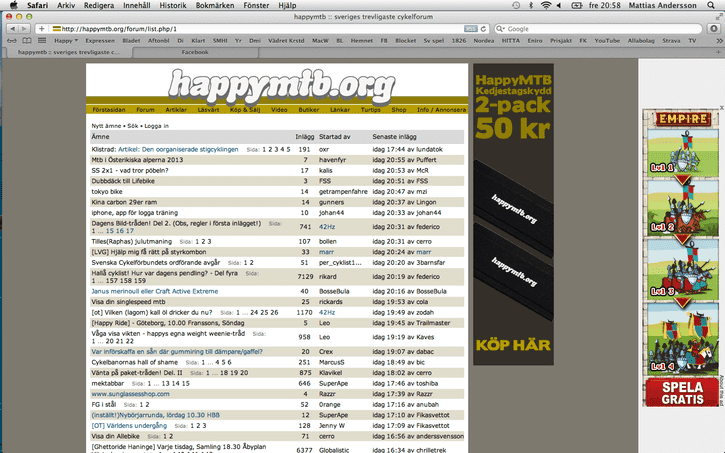The image size is (725, 453).
Task: Switch to the Facebook tab
Action: coord(195,52)
